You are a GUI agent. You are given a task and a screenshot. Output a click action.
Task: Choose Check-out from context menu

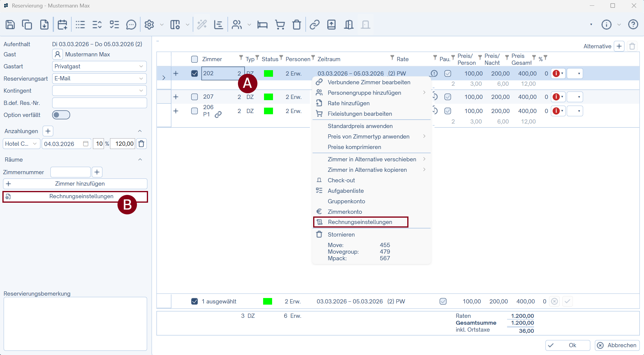point(341,180)
